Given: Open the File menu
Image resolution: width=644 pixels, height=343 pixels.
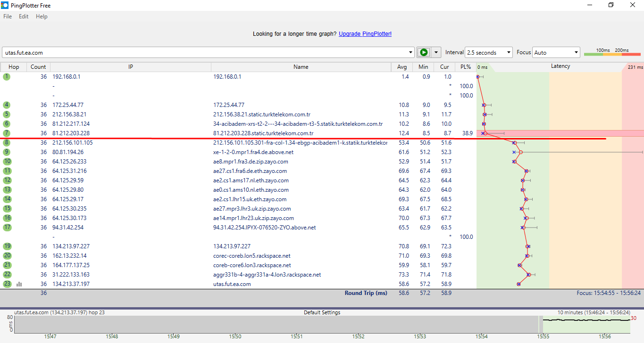Looking at the screenshot, I should pyautogui.click(x=8, y=16).
